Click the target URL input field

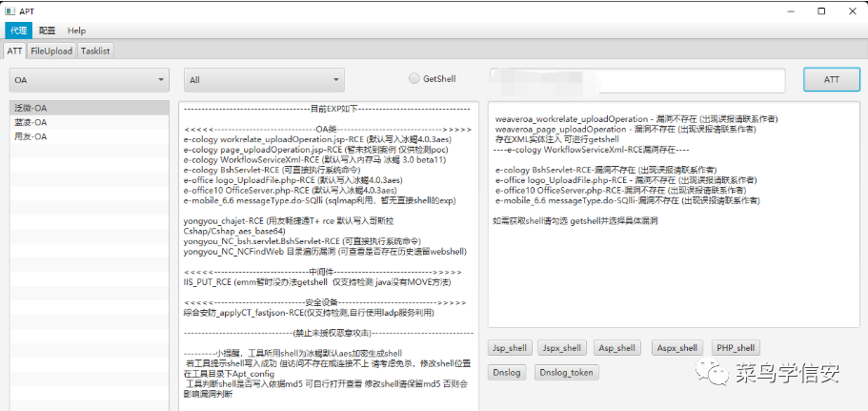pyautogui.click(x=636, y=80)
